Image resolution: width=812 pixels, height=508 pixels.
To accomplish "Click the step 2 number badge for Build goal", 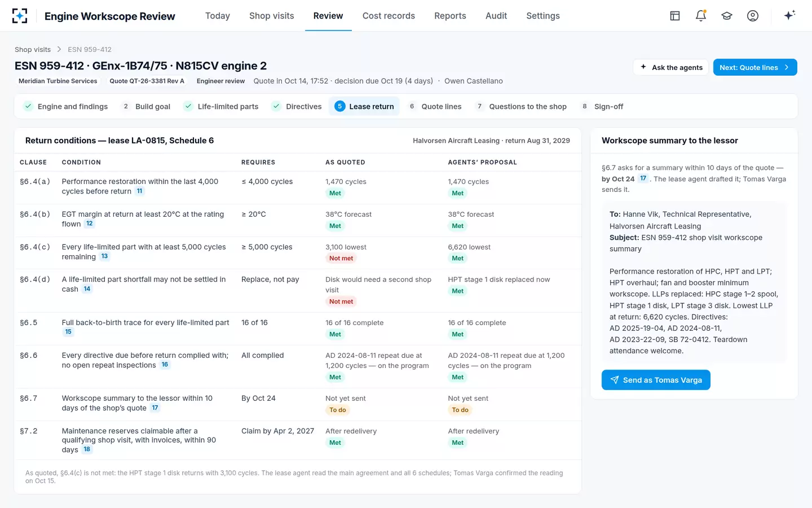I will (x=126, y=106).
